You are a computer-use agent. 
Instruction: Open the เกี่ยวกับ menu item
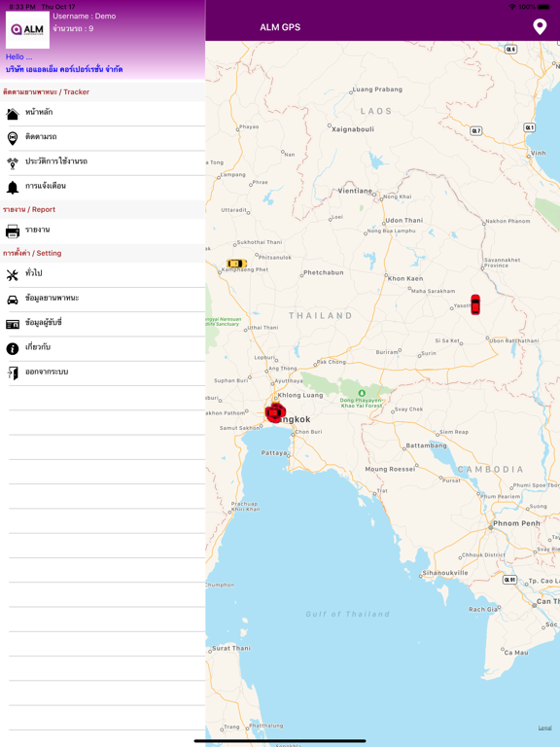[102, 349]
